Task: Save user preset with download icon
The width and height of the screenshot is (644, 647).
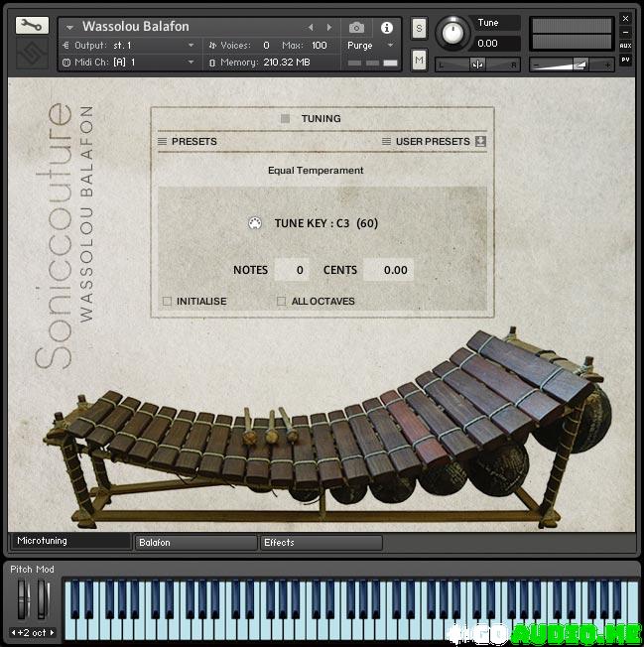Action: (x=480, y=142)
